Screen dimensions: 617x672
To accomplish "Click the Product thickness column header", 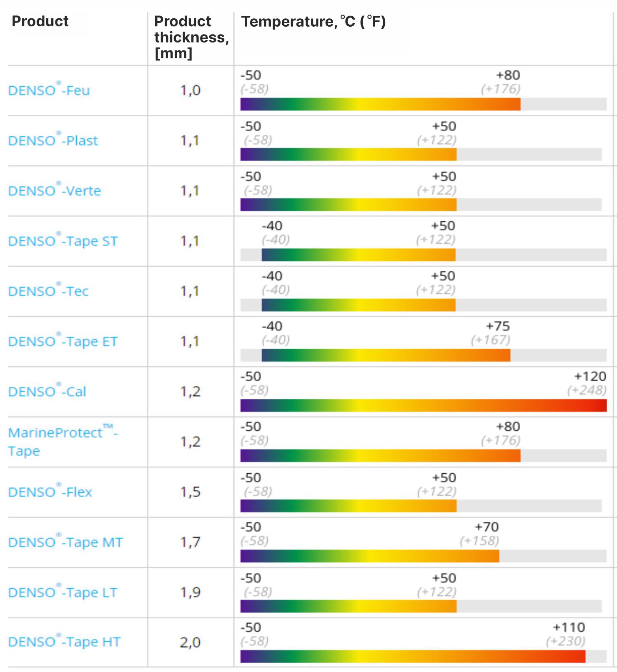I will coord(191,37).
